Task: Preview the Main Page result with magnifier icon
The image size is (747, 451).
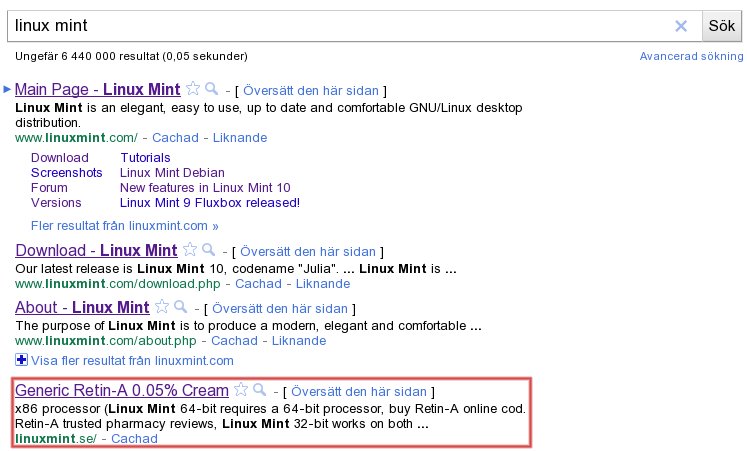Action: 211,89
